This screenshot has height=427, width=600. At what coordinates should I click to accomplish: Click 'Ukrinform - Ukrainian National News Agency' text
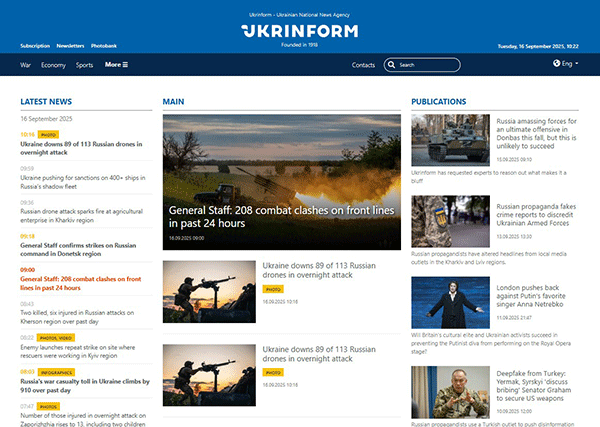(x=299, y=15)
